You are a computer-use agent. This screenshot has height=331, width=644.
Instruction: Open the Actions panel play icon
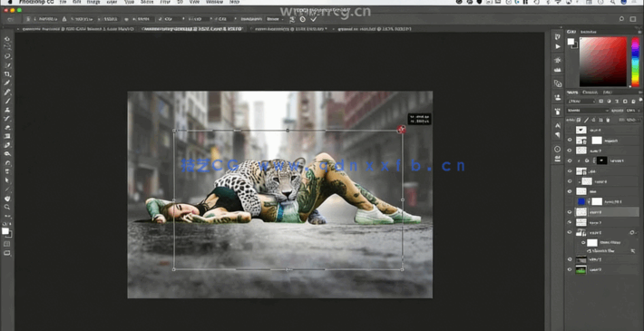click(x=557, y=46)
